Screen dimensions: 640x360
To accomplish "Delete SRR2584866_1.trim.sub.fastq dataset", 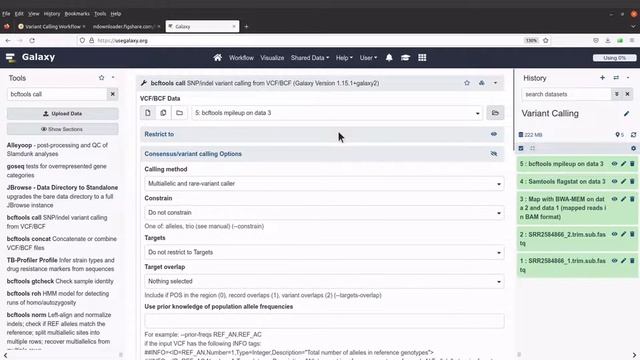I will [632, 260].
